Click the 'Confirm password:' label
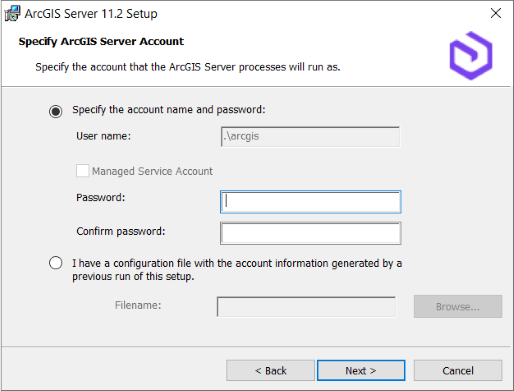Viewport: 514px width, 391px height. click(x=121, y=231)
